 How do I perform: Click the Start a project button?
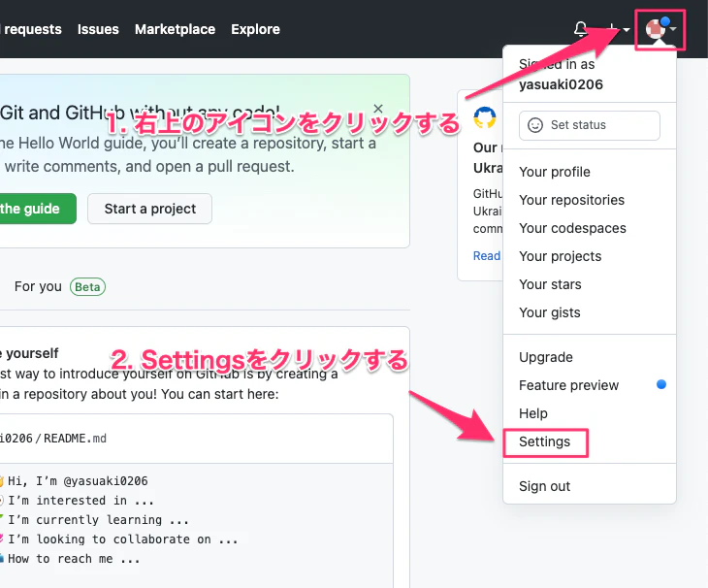pos(150,209)
